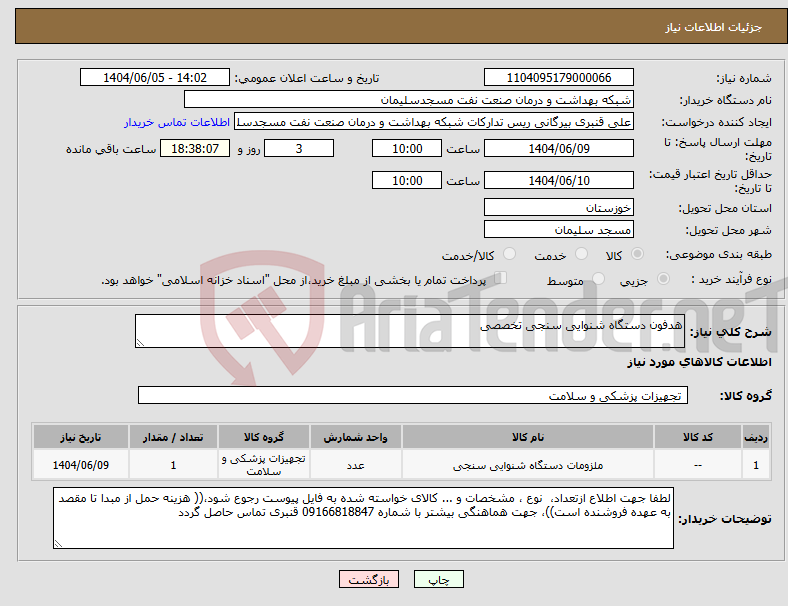Click the remaining days field showing 3

(299, 148)
